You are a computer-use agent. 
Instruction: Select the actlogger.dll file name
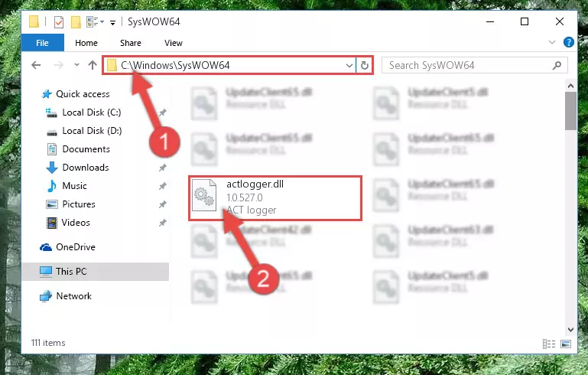pos(255,184)
